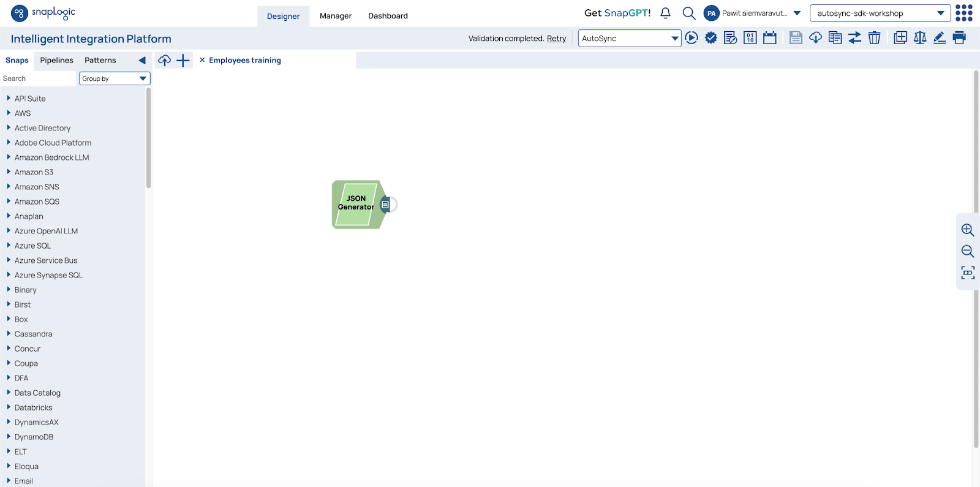This screenshot has height=487, width=980.
Task: Click the add new pipeline plus icon
Action: click(183, 60)
